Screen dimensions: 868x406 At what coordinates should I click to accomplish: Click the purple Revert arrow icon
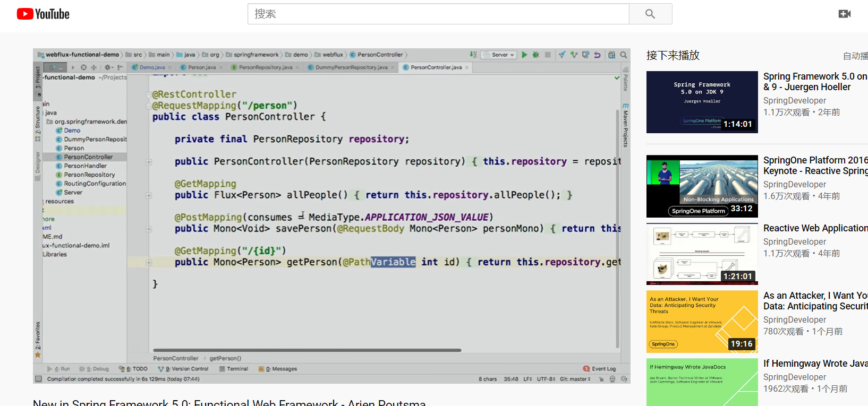coord(597,55)
